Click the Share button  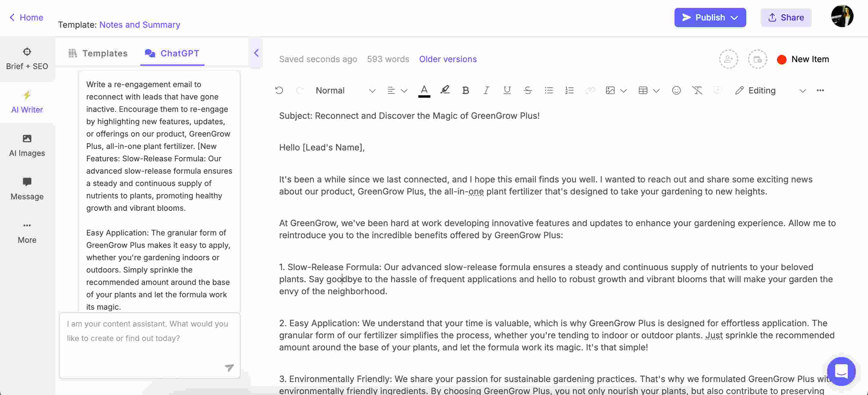(787, 17)
